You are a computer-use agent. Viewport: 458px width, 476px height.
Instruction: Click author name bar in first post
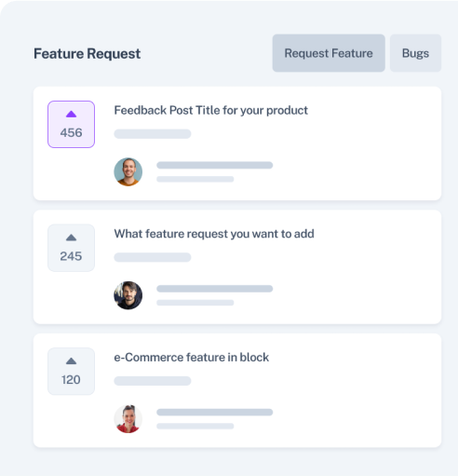click(x=215, y=165)
